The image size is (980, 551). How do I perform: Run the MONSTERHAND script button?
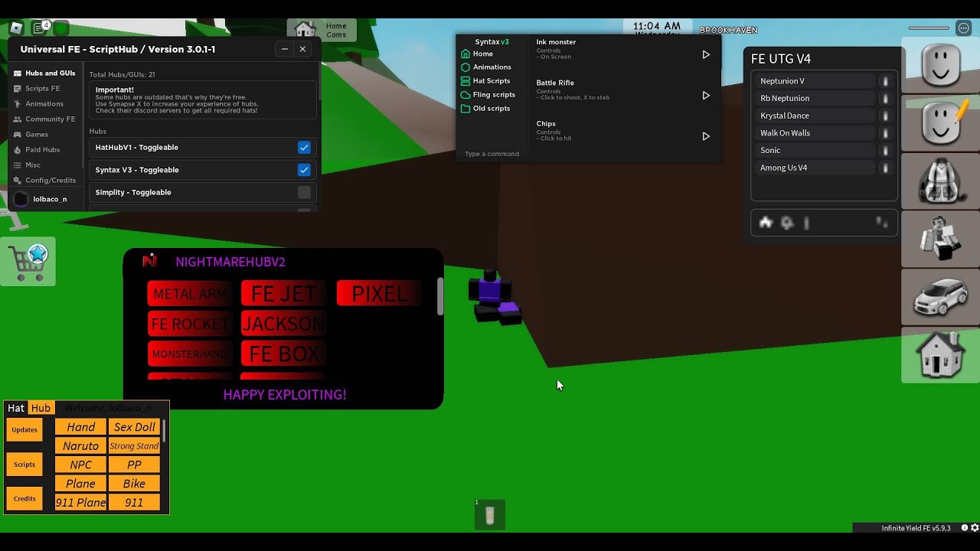190,354
